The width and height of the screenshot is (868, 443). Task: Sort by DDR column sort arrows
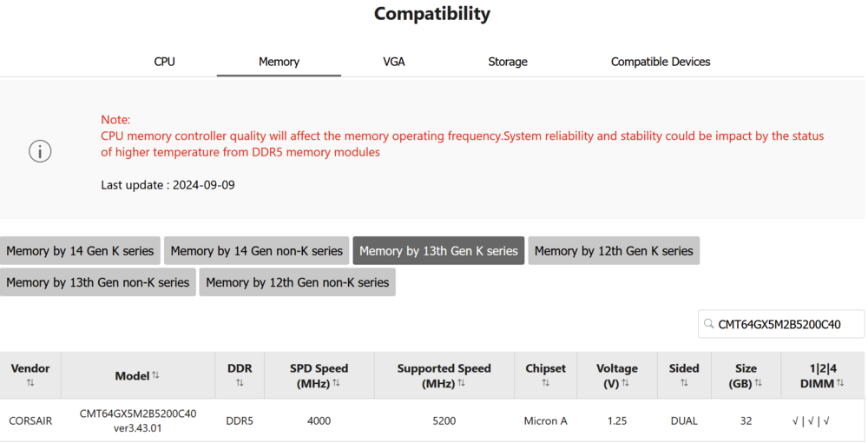[240, 383]
